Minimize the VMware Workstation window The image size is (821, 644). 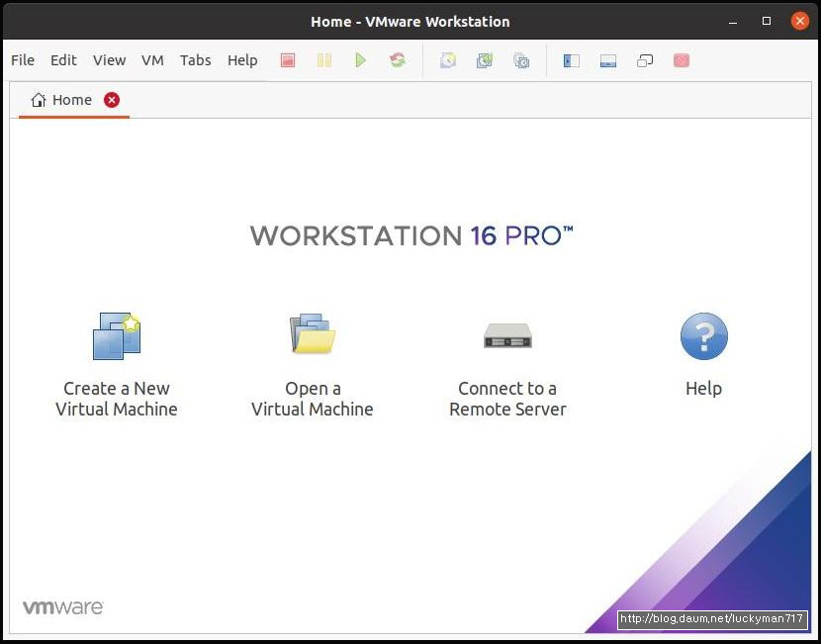(733, 22)
